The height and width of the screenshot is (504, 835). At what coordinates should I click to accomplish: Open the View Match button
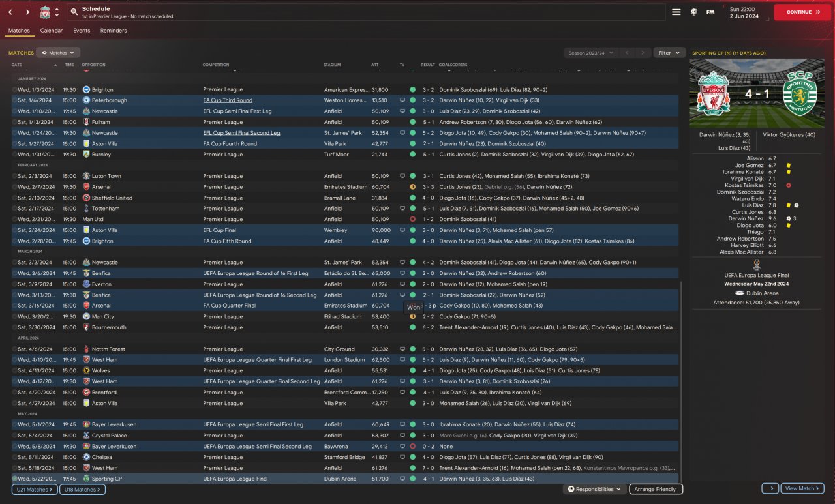(x=802, y=488)
